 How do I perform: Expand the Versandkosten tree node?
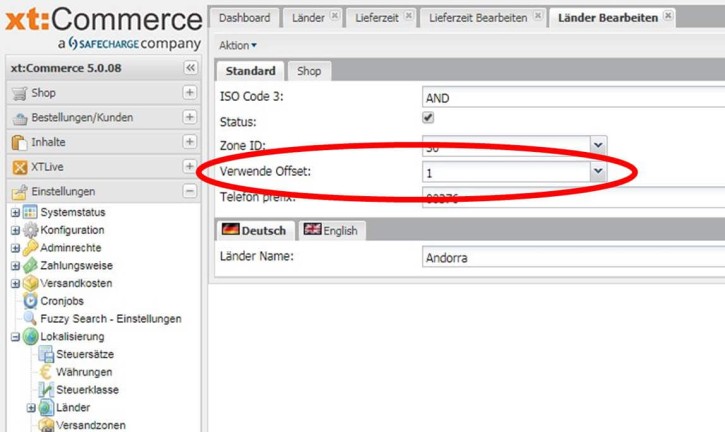coord(15,284)
